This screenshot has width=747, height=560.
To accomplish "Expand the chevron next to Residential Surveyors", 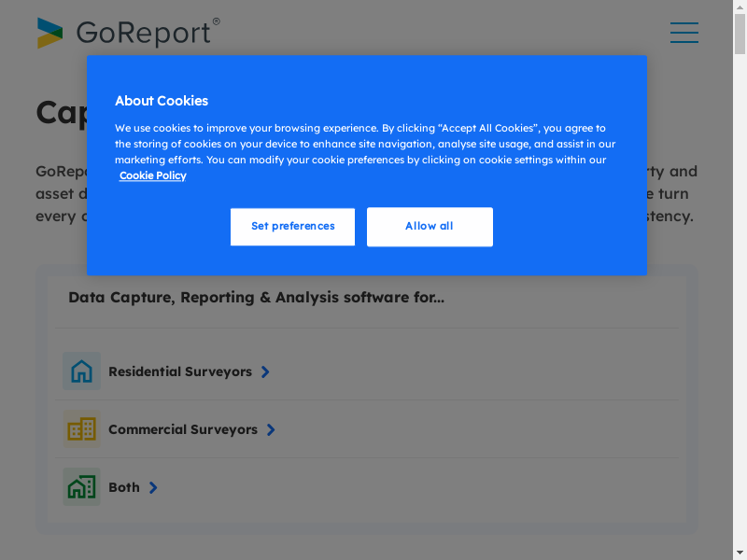I will 265,371.
